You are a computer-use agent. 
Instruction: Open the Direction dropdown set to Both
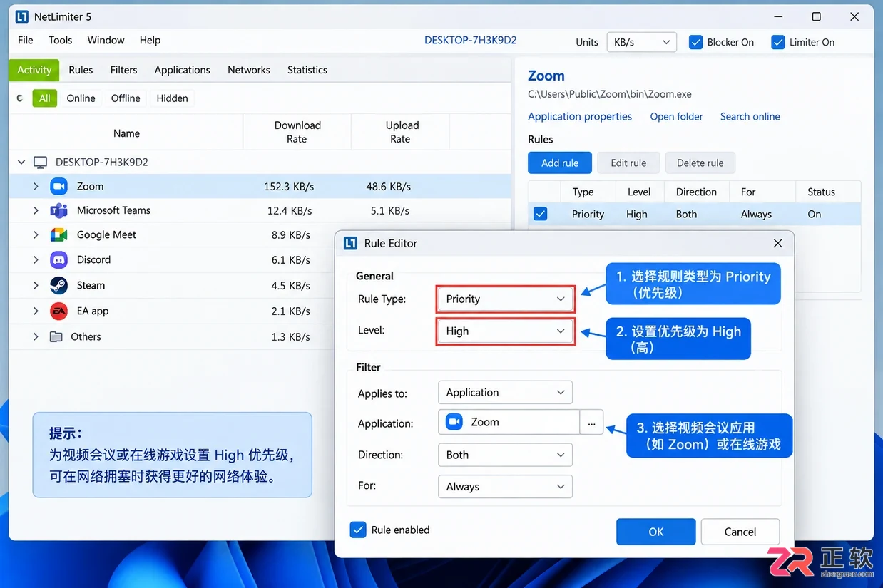pyautogui.click(x=505, y=455)
